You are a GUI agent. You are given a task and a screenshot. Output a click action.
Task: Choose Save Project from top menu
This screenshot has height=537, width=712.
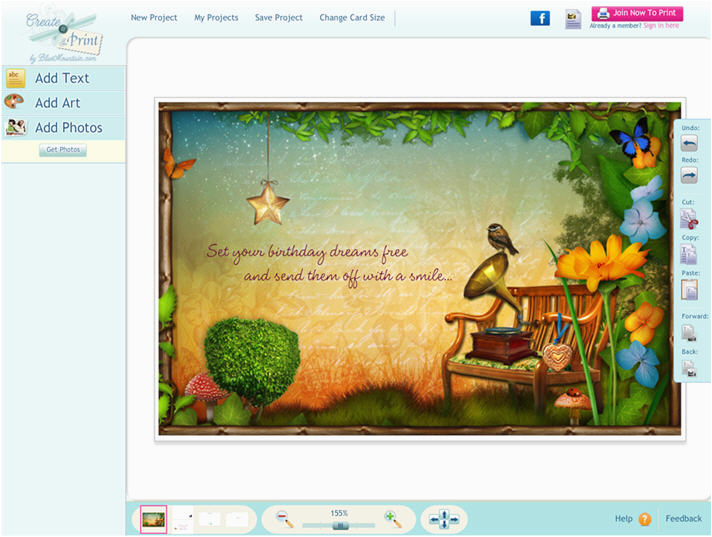[x=278, y=18]
